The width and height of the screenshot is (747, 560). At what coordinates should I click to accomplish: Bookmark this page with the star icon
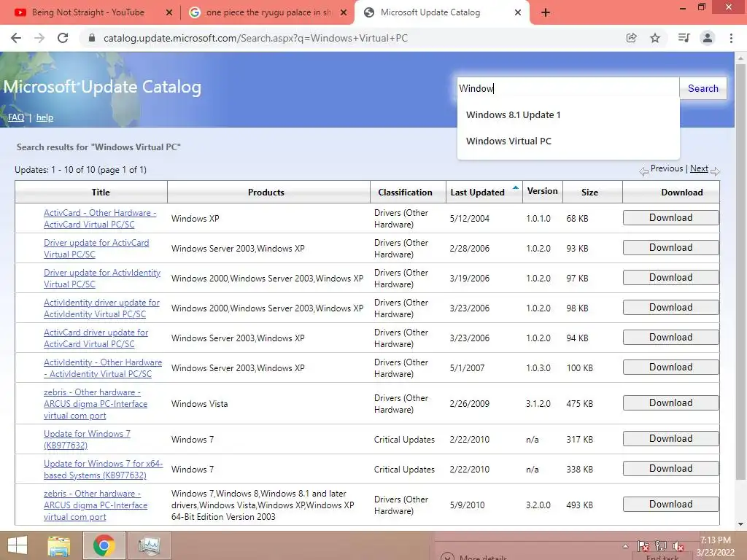click(x=655, y=38)
